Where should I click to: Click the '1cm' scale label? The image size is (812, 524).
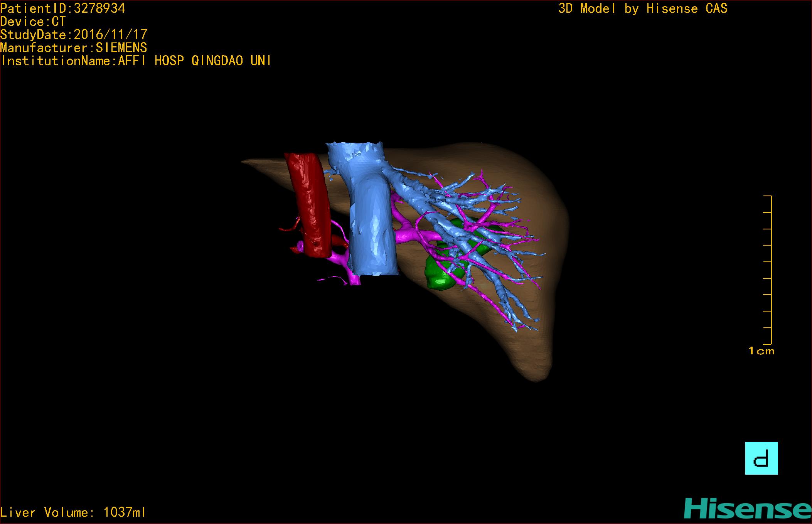click(x=761, y=351)
